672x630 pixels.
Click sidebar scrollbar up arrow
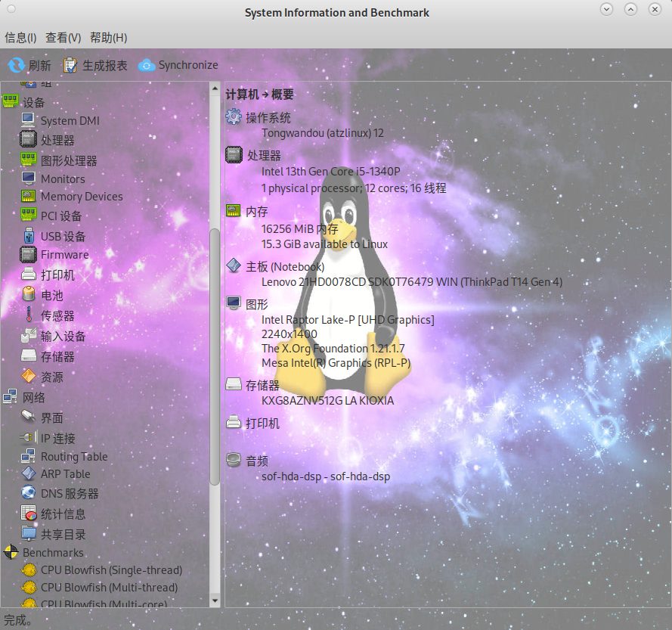point(215,88)
